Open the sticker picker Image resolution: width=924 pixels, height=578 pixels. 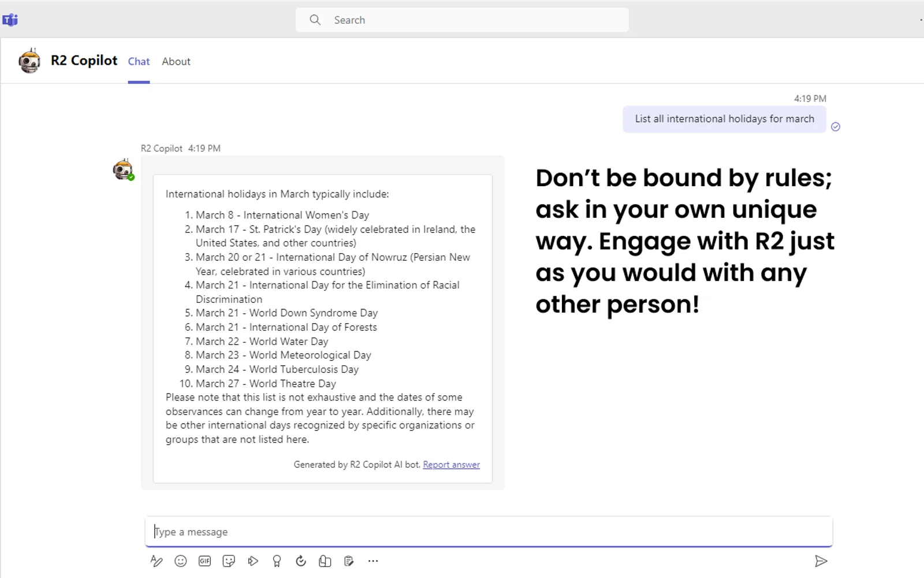pyautogui.click(x=229, y=561)
